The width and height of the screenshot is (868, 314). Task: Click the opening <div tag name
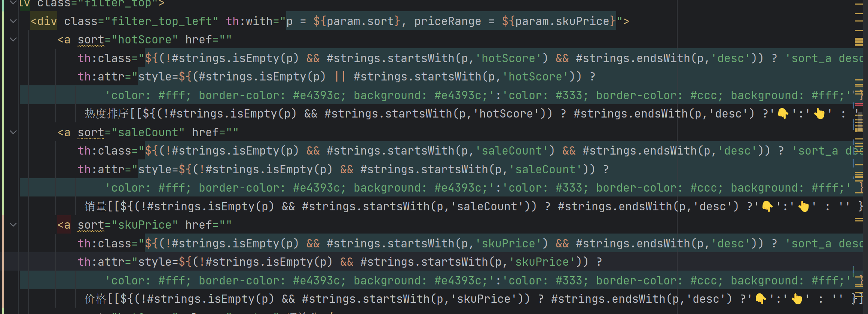pos(44,21)
